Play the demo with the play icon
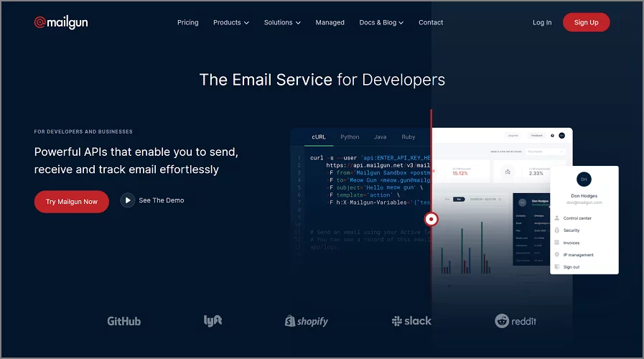The width and height of the screenshot is (644, 359). [127, 200]
